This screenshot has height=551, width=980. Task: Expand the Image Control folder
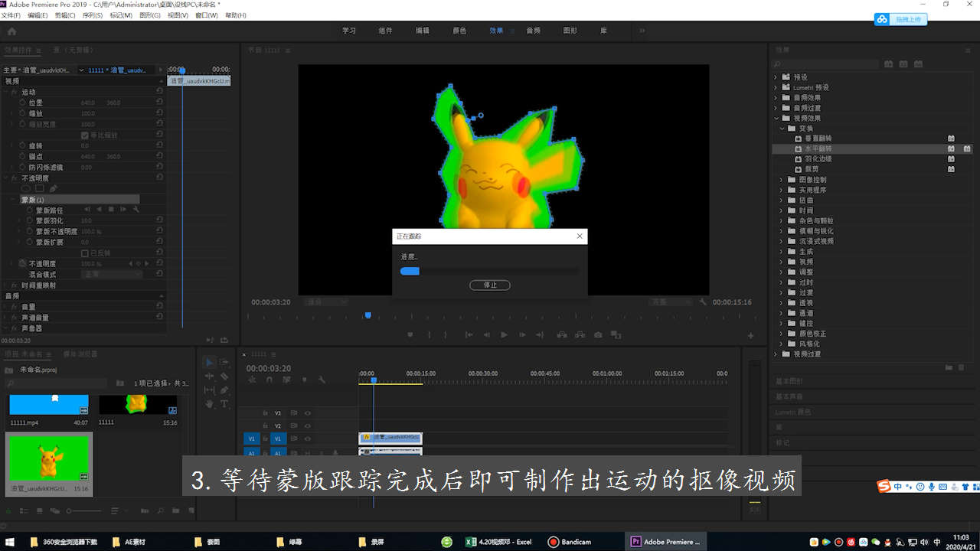pos(782,179)
